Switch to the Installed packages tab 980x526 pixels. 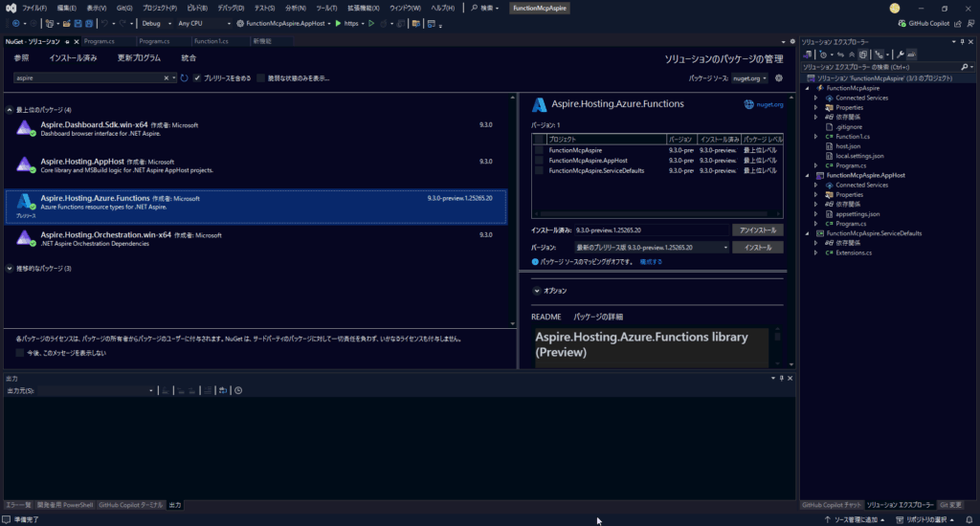(73, 58)
